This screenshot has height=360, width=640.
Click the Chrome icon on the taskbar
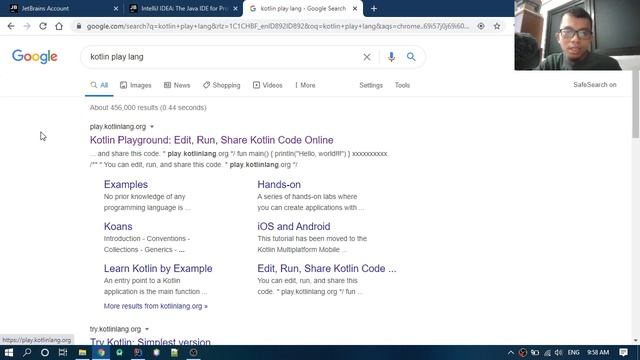[101, 353]
